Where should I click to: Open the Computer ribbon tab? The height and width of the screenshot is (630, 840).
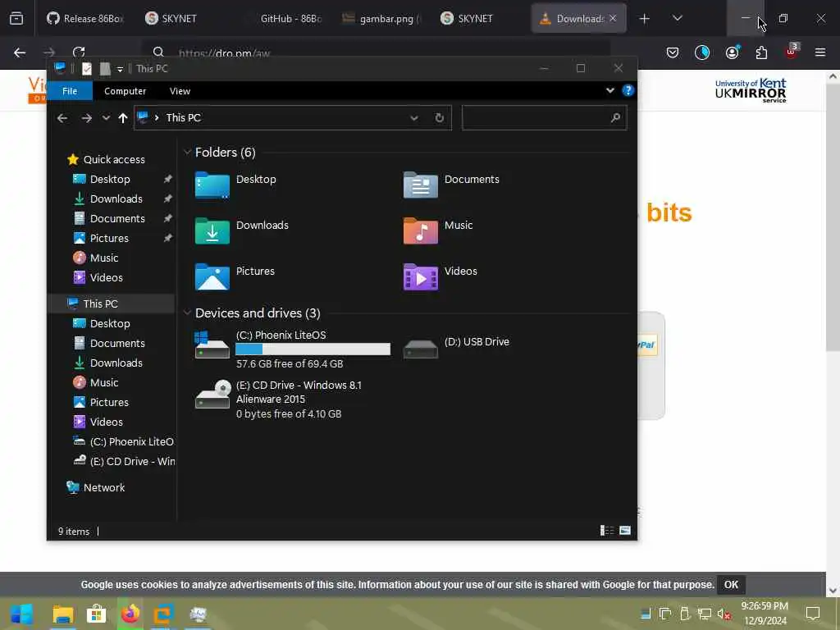pos(125,91)
